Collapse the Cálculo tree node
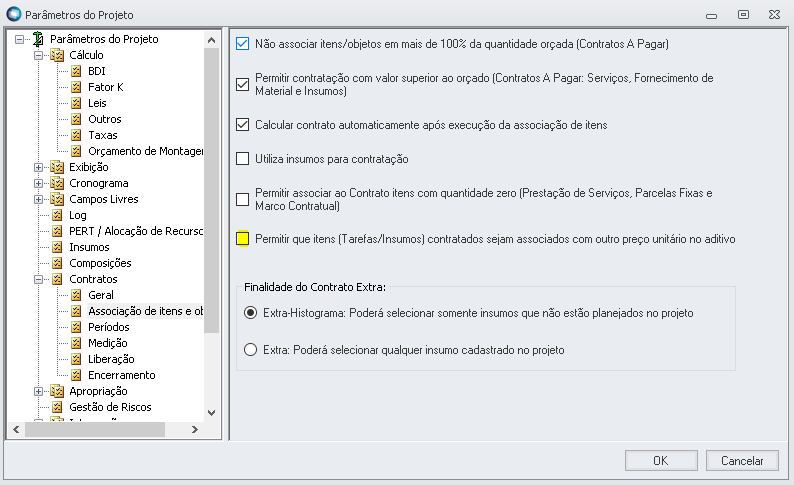This screenshot has width=794, height=485. click(x=39, y=55)
